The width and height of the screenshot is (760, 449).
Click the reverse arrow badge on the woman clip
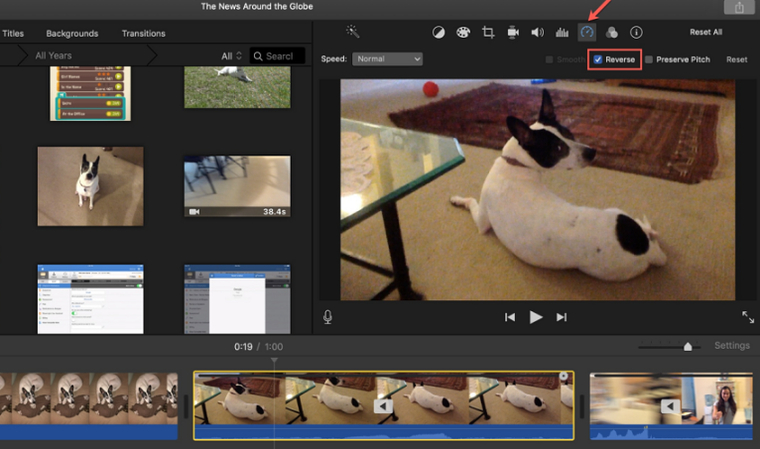coord(670,406)
